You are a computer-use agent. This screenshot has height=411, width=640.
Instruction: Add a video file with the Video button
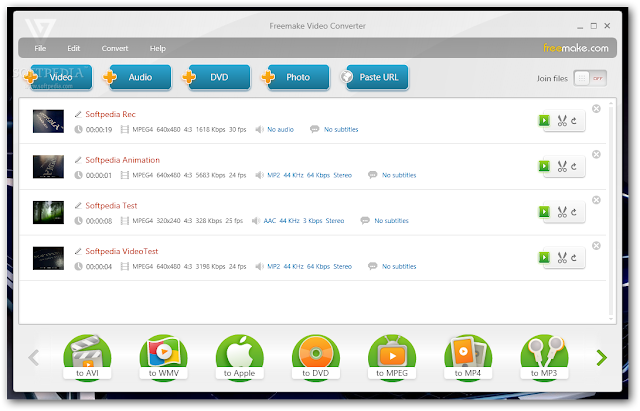(60, 77)
